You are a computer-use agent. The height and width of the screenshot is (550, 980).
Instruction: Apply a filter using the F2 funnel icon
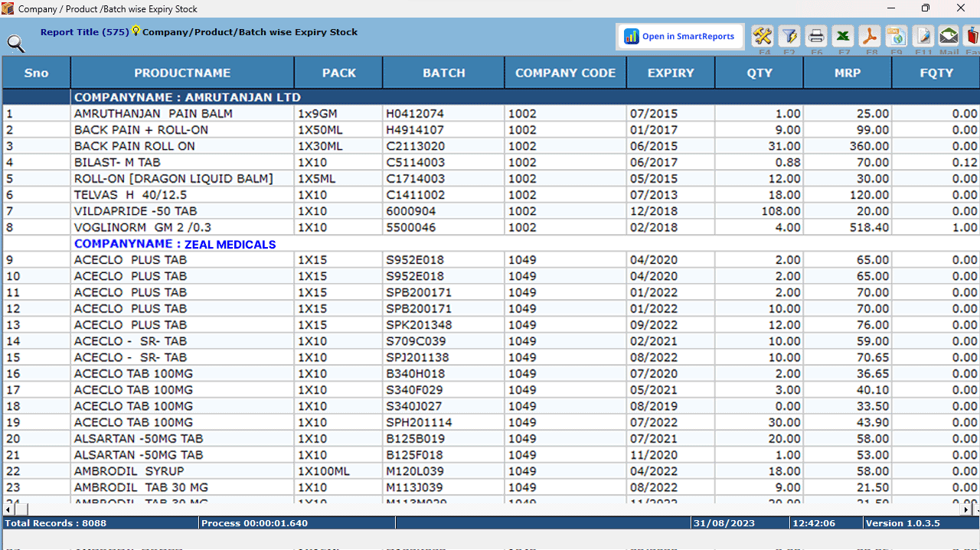pyautogui.click(x=789, y=36)
